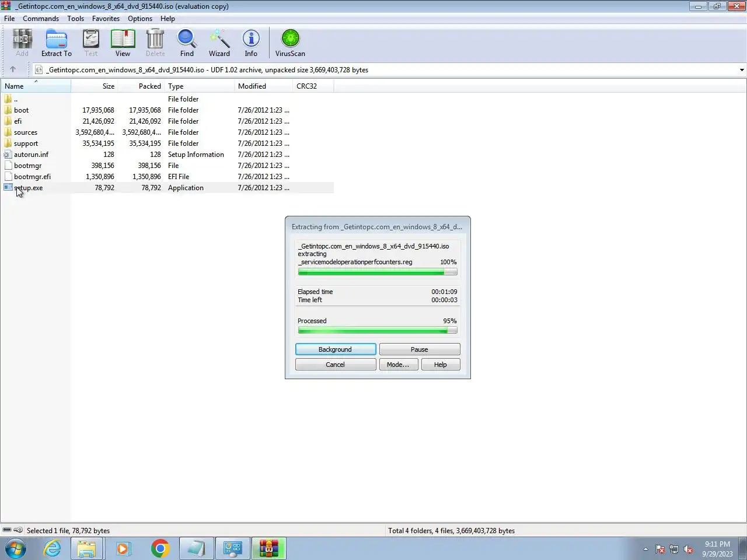Open the Extract To tool
This screenshot has width=747, height=560.
pos(57,43)
